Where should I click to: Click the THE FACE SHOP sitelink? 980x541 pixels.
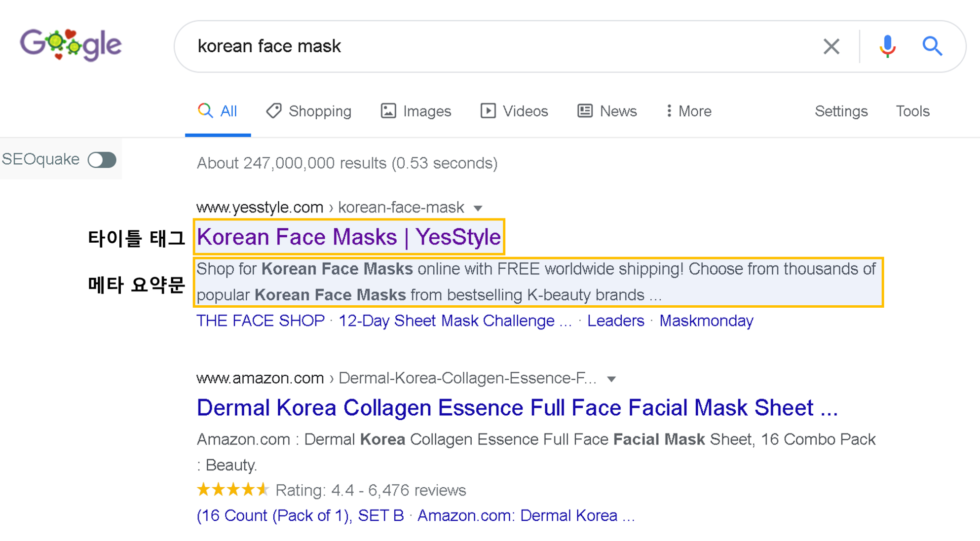pyautogui.click(x=261, y=321)
